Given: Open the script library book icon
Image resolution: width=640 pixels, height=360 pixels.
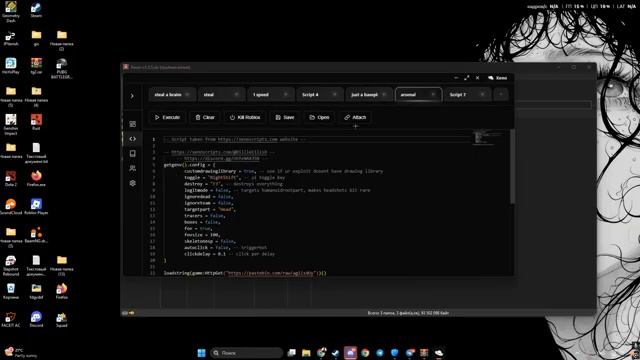Looking at the screenshot, I should [133, 153].
